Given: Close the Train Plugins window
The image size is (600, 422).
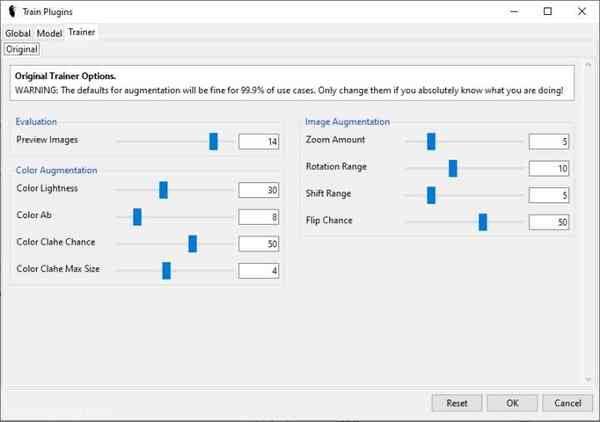Looking at the screenshot, I should click(x=582, y=11).
